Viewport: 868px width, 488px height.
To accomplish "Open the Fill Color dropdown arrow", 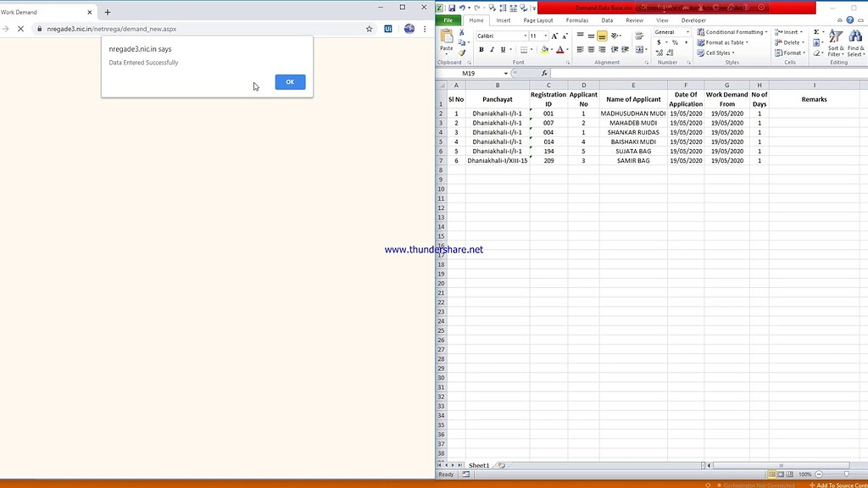I will [551, 49].
